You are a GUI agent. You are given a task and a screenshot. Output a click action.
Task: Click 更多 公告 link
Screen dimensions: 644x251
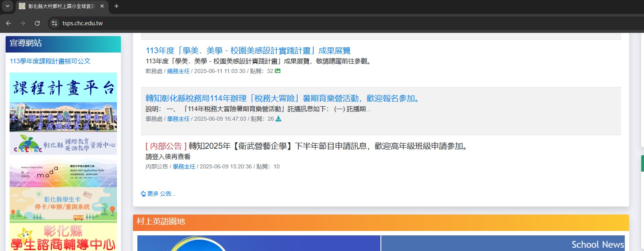click(161, 194)
